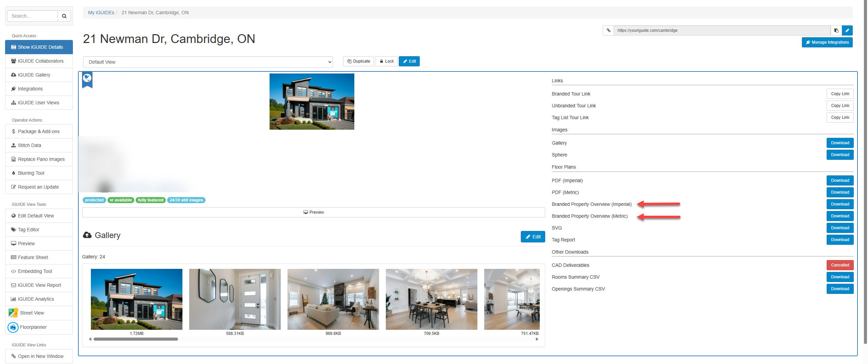Expand the Default View dropdown
The image size is (868, 364).
click(x=208, y=62)
